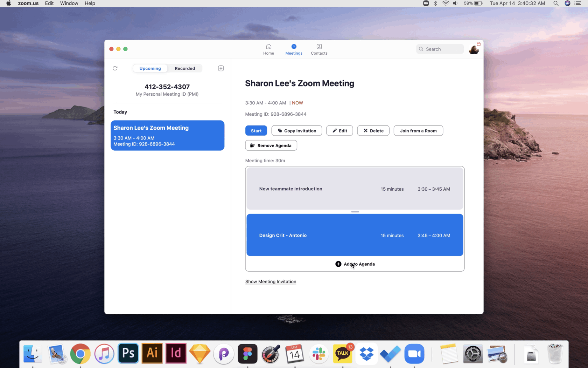
Task: Open Notification Center icon
Action: click(578, 3)
